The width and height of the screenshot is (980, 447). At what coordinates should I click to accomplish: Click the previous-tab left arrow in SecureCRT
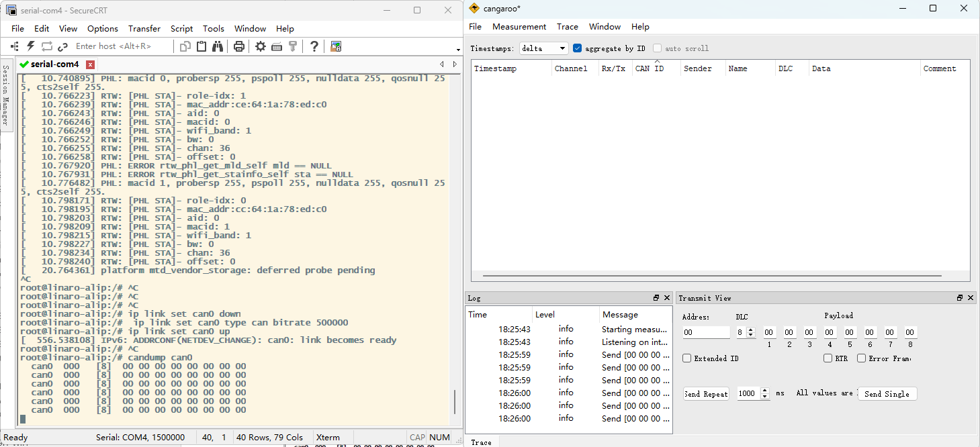442,64
